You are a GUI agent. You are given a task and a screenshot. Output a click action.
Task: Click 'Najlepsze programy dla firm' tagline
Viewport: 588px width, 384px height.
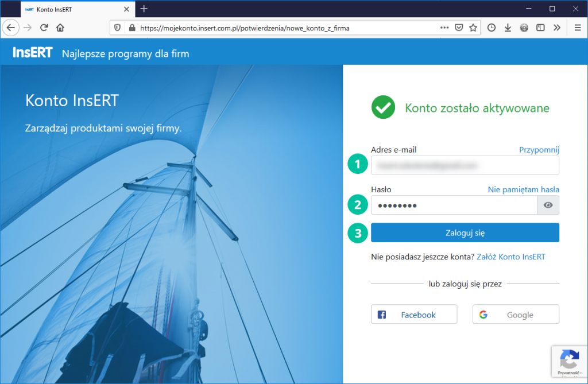126,53
